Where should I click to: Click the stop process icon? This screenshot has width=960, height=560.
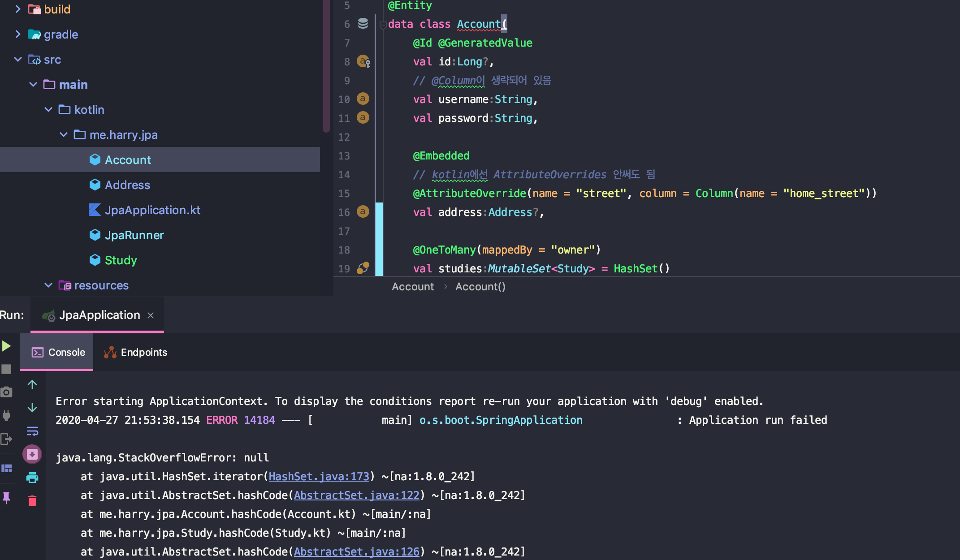6,369
